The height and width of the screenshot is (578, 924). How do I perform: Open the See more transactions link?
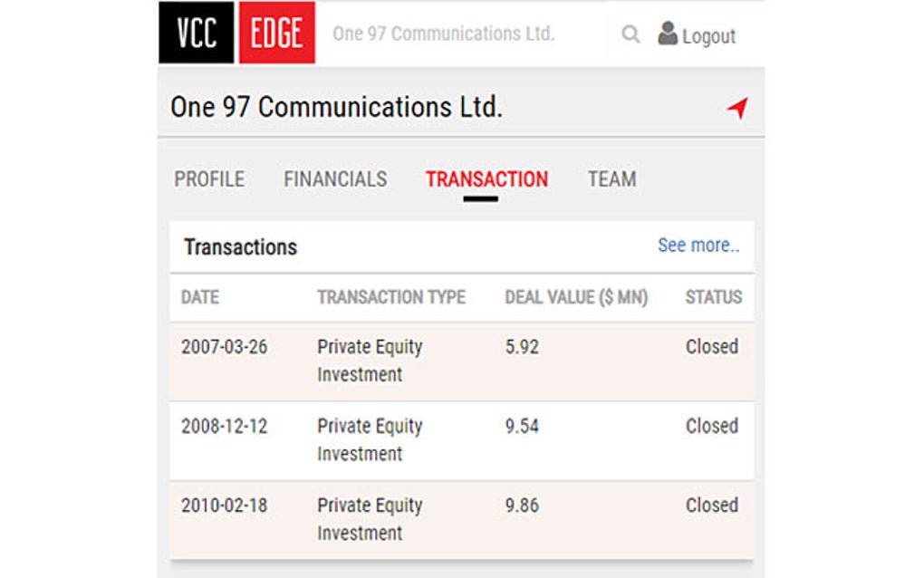click(x=698, y=246)
